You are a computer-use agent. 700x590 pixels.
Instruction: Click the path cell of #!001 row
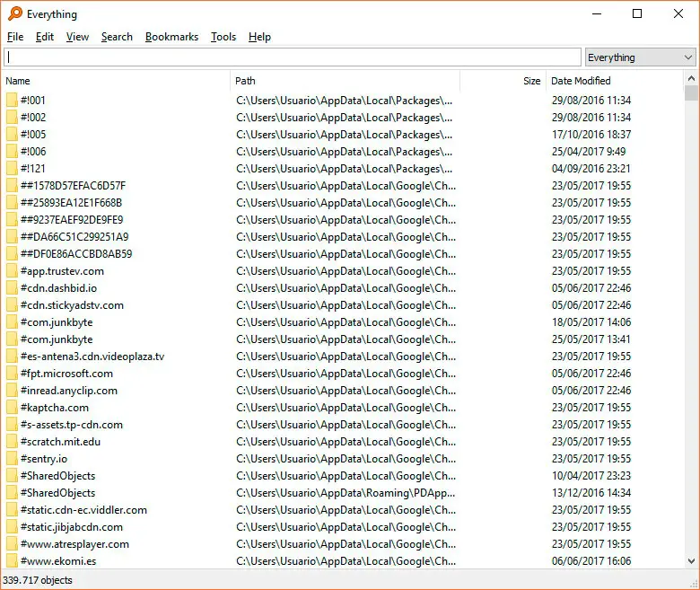pyautogui.click(x=345, y=100)
